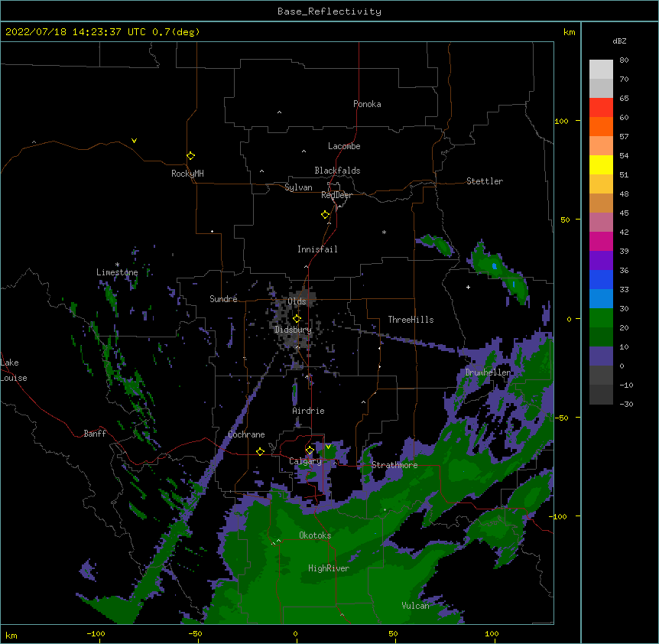The image size is (659, 644).
Task: Select the Calgary label
Action: click(306, 461)
